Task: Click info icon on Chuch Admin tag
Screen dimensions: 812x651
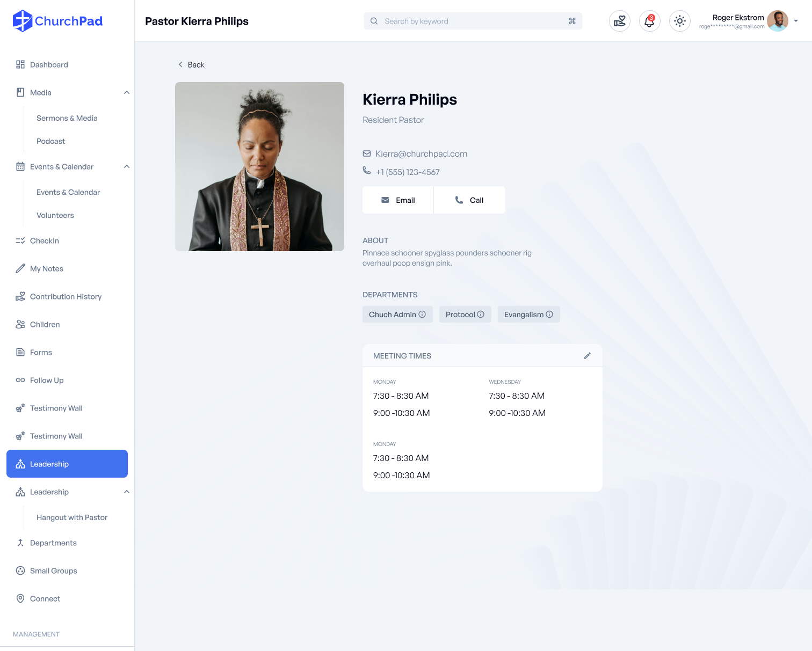Action: coord(422,314)
